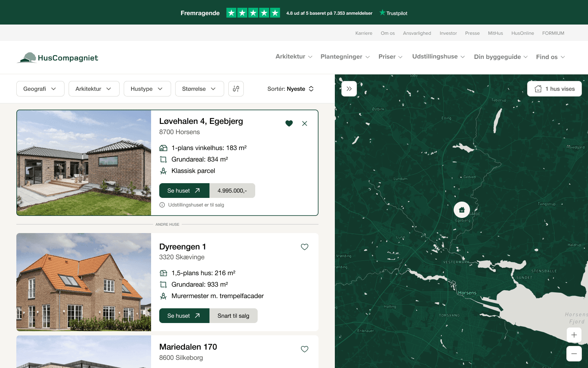Open the Om os link
Screen dimensions: 588x368
pos(388,33)
